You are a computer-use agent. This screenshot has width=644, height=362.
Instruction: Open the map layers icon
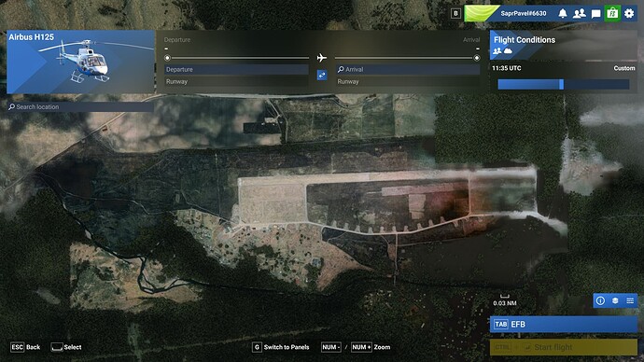click(x=615, y=300)
